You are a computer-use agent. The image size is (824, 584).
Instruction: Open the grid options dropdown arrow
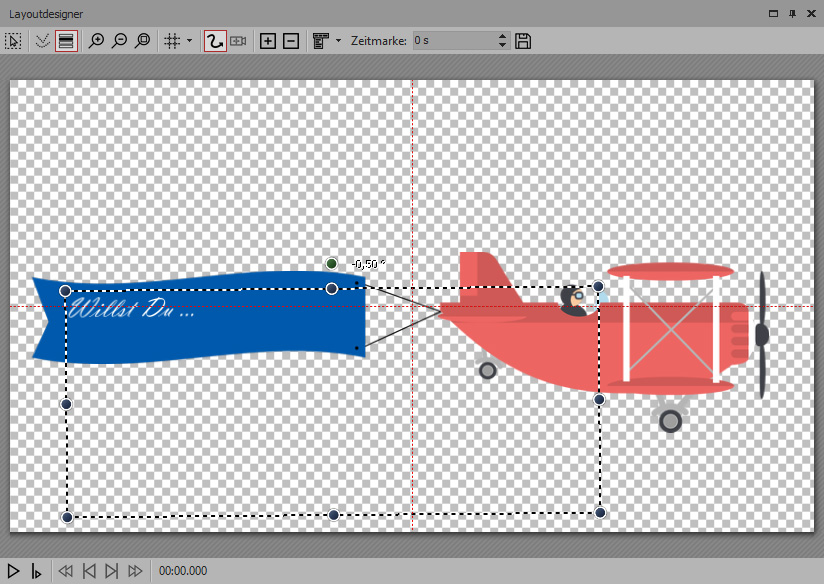click(189, 41)
